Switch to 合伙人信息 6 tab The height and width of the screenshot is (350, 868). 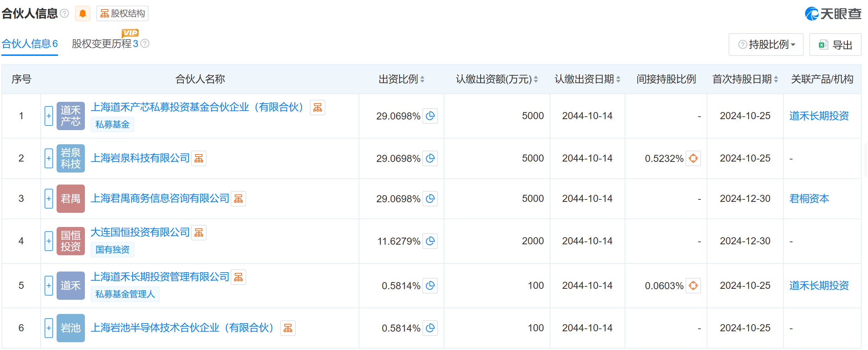[30, 44]
